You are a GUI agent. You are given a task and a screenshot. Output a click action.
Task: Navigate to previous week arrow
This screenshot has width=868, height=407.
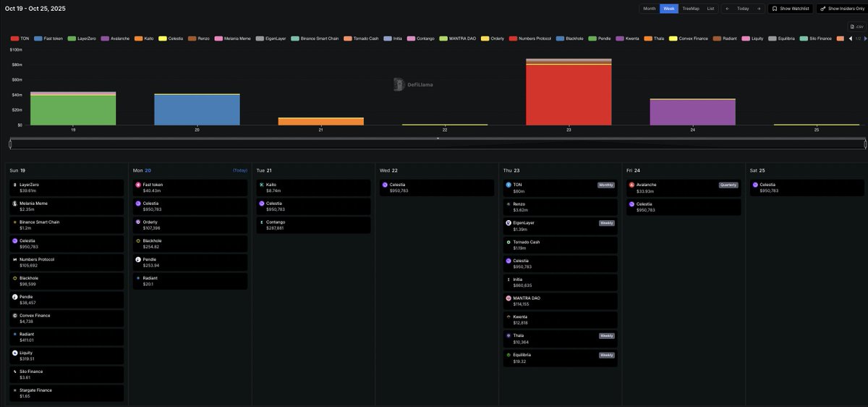click(x=728, y=9)
